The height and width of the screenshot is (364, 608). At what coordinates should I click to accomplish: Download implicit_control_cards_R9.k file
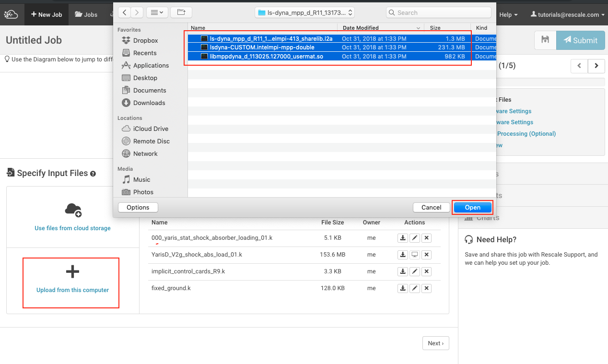[x=403, y=271]
